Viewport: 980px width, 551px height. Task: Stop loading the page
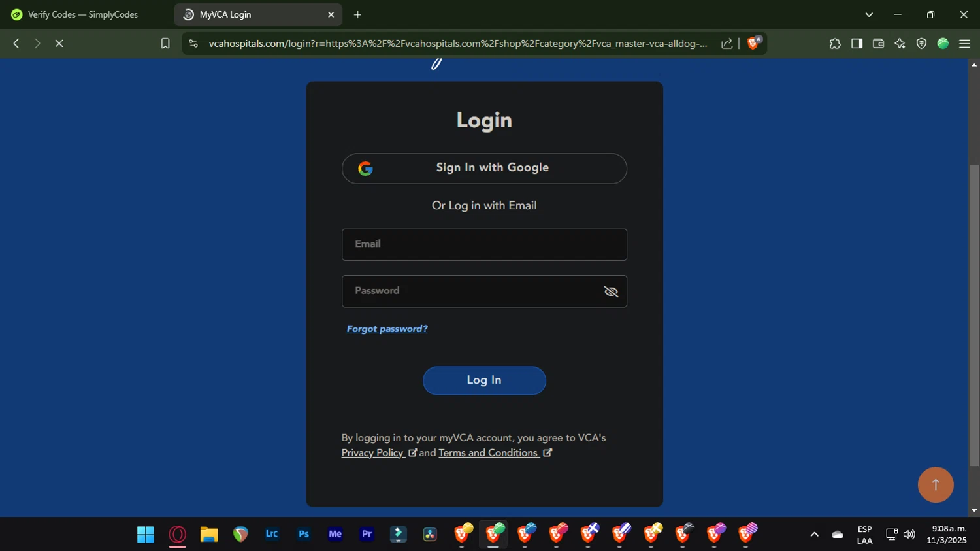[59, 43]
